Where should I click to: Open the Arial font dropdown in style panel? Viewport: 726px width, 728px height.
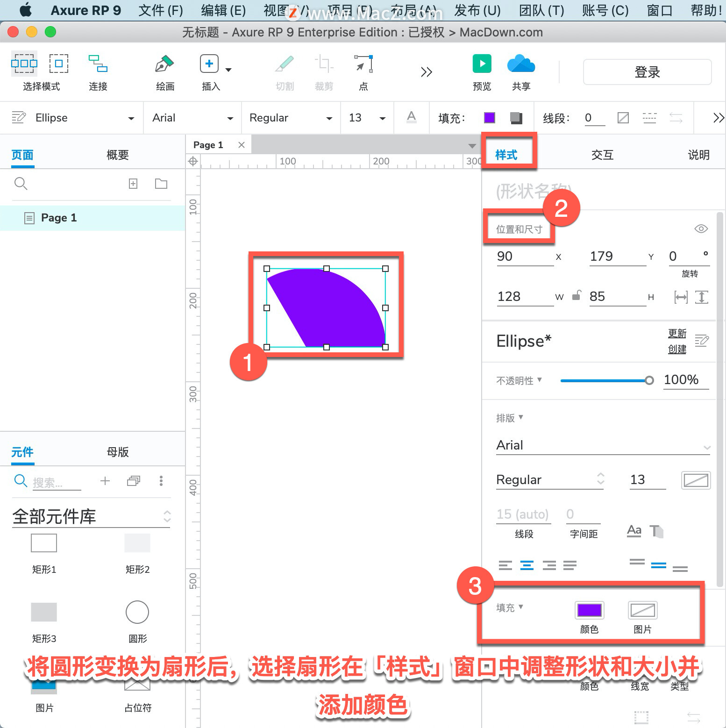tap(604, 445)
